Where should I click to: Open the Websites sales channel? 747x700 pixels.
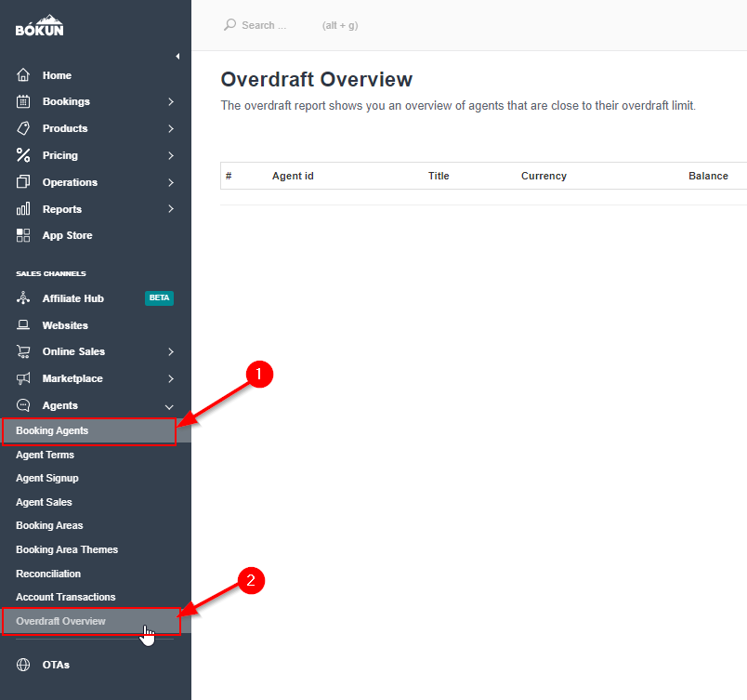coord(65,325)
